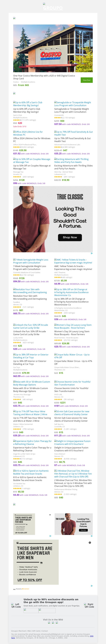106x644 pixels.
Task: Click Shop Now in large True Classic ad
Action: pyautogui.click(x=70, y=237)
